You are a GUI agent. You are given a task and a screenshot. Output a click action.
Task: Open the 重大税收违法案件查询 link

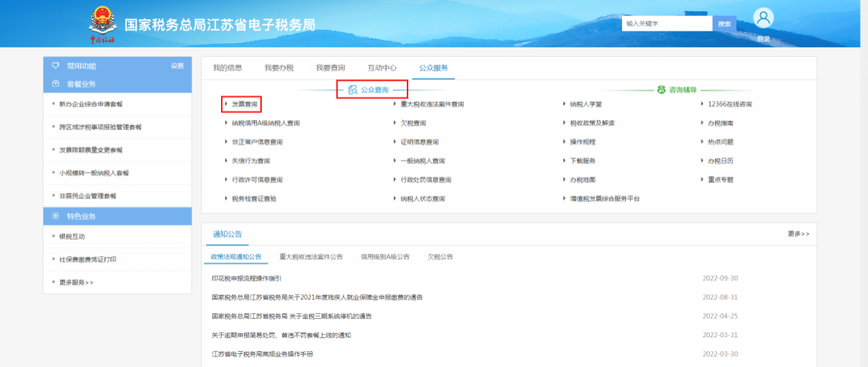(x=432, y=104)
